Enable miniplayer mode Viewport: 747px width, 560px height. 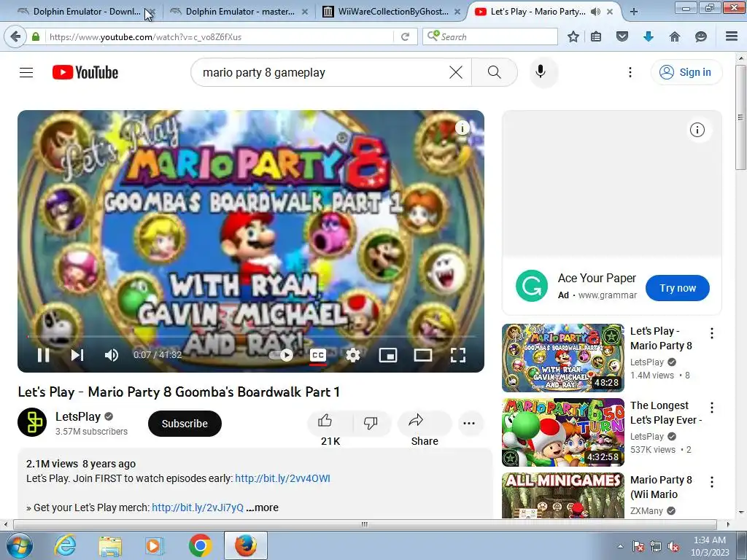pos(388,355)
